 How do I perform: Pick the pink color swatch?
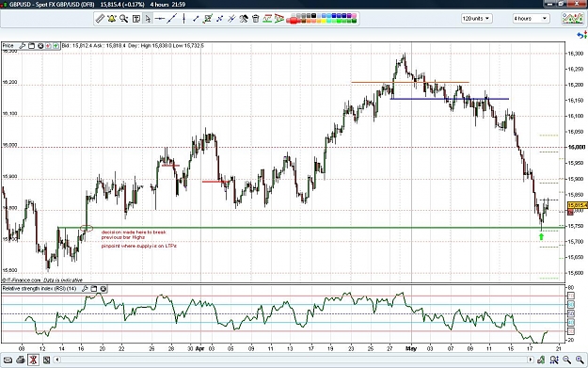(x=353, y=16)
